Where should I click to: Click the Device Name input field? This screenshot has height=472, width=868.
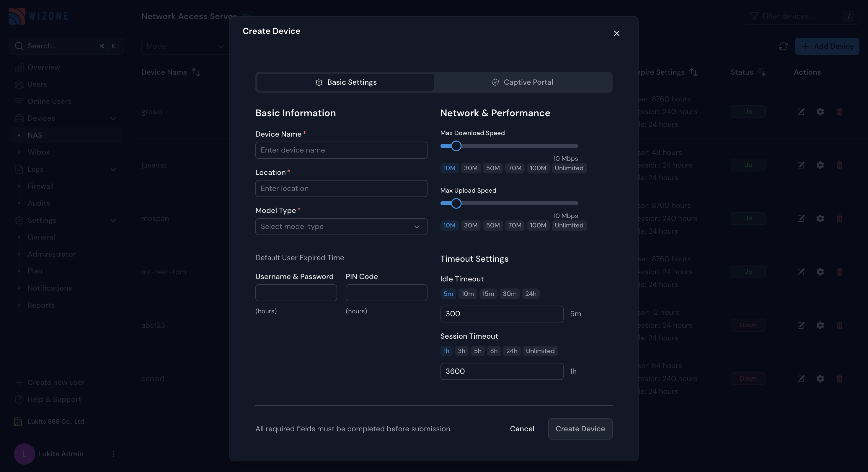[341, 150]
